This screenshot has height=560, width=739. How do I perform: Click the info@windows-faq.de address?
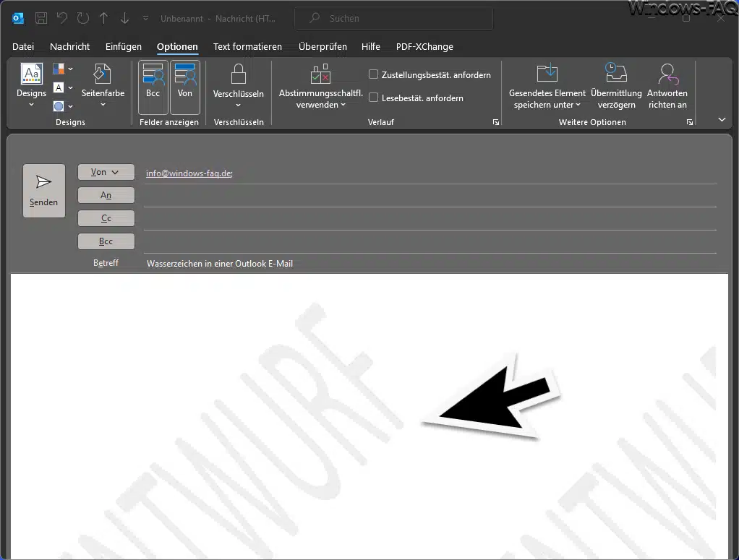click(x=189, y=173)
